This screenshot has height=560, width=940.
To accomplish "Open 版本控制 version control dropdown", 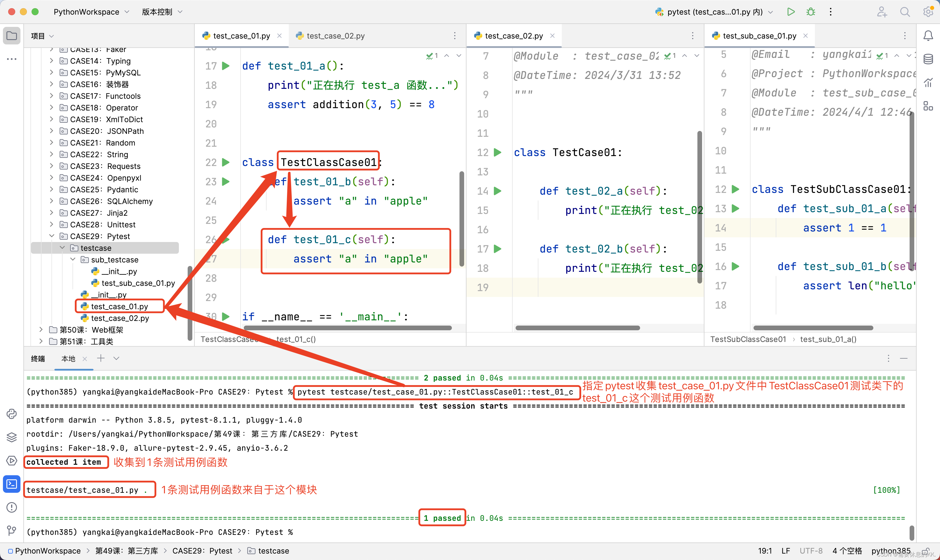I will pos(162,12).
